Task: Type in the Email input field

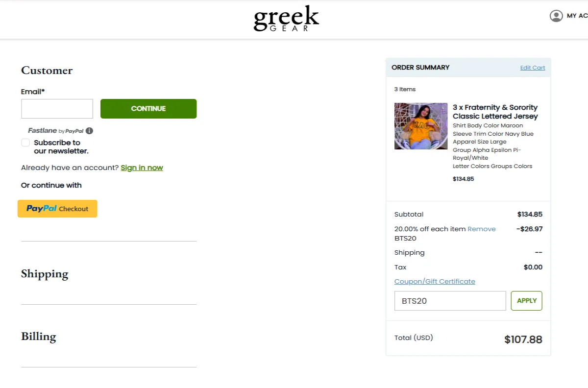Action: [x=57, y=109]
